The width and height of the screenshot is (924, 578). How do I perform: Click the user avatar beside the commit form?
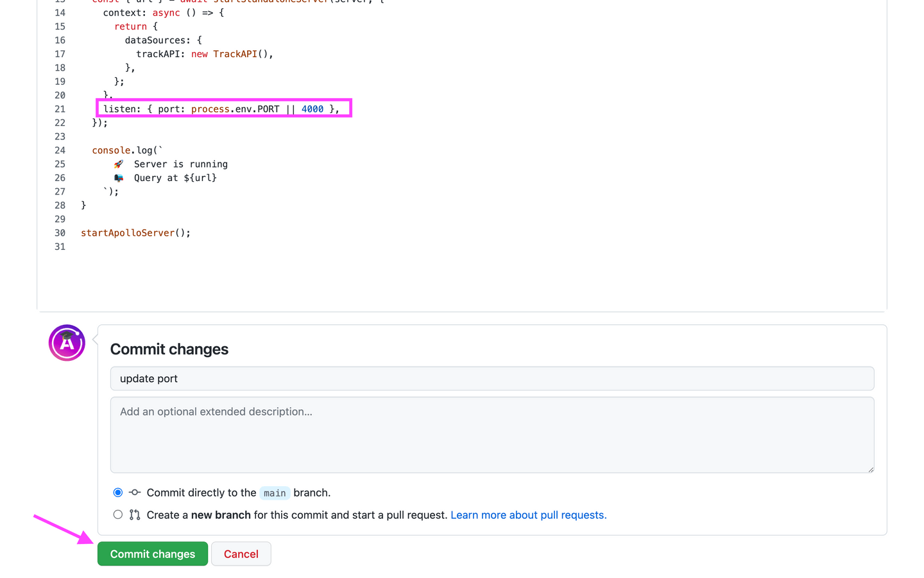67,343
